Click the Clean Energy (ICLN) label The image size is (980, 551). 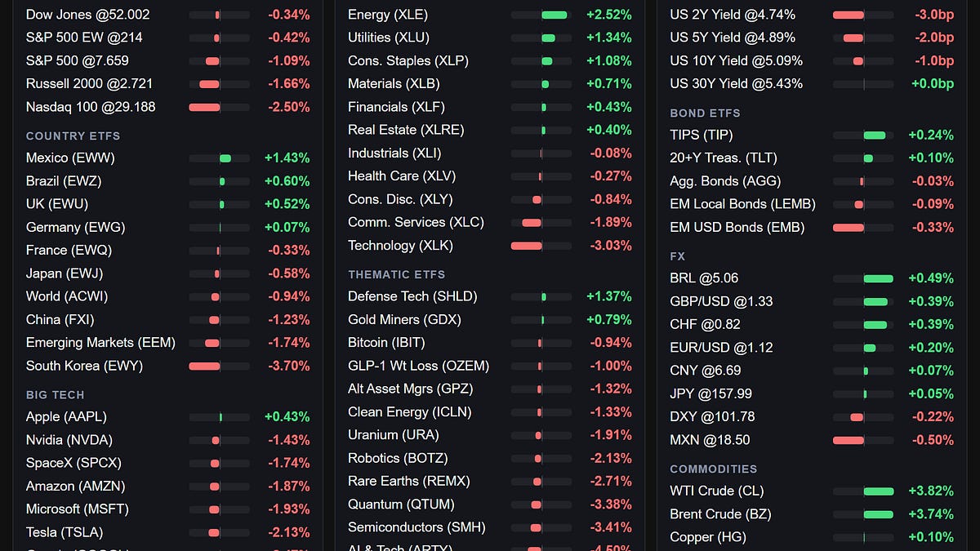[410, 412]
